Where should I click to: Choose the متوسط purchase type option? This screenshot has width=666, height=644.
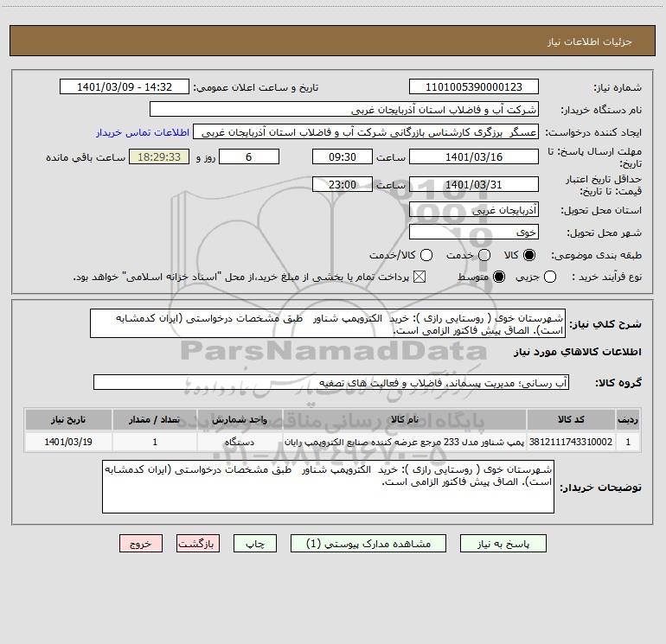coord(499,277)
